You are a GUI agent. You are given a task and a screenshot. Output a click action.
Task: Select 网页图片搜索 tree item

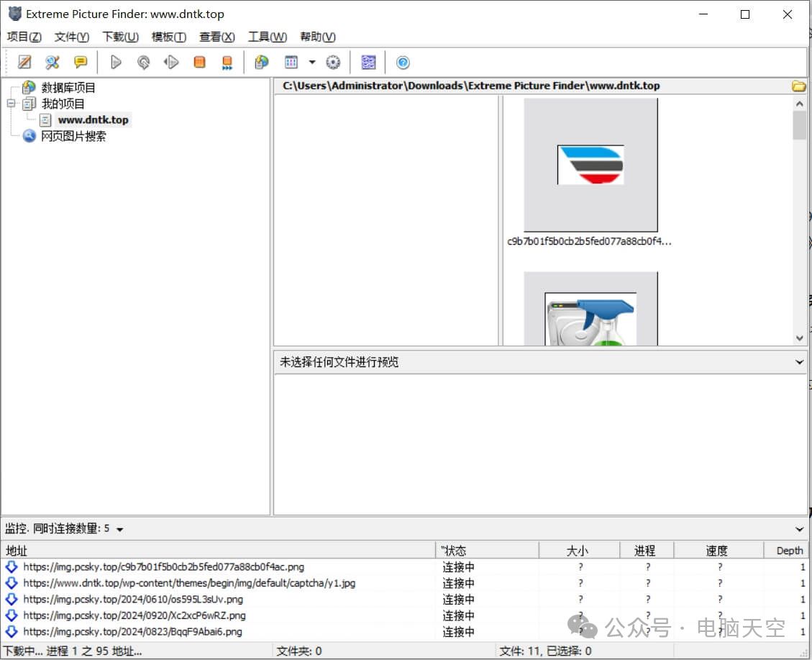(73, 136)
